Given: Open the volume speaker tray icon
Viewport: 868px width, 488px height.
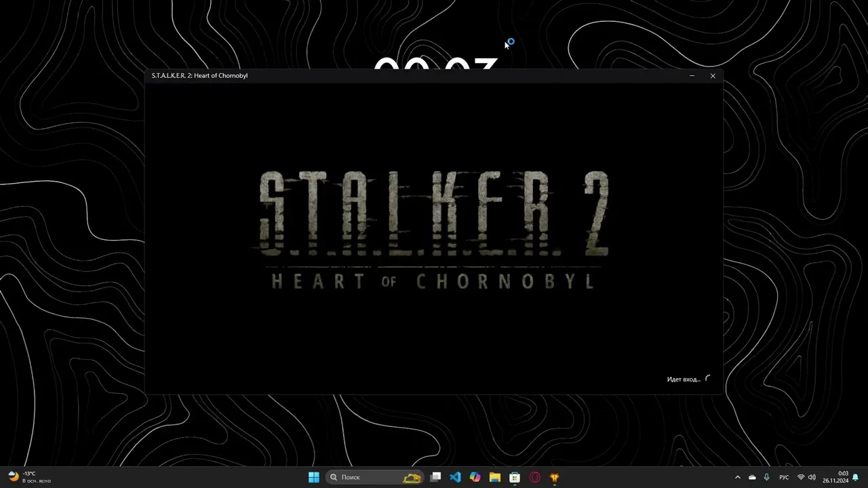Looking at the screenshot, I should [x=812, y=477].
